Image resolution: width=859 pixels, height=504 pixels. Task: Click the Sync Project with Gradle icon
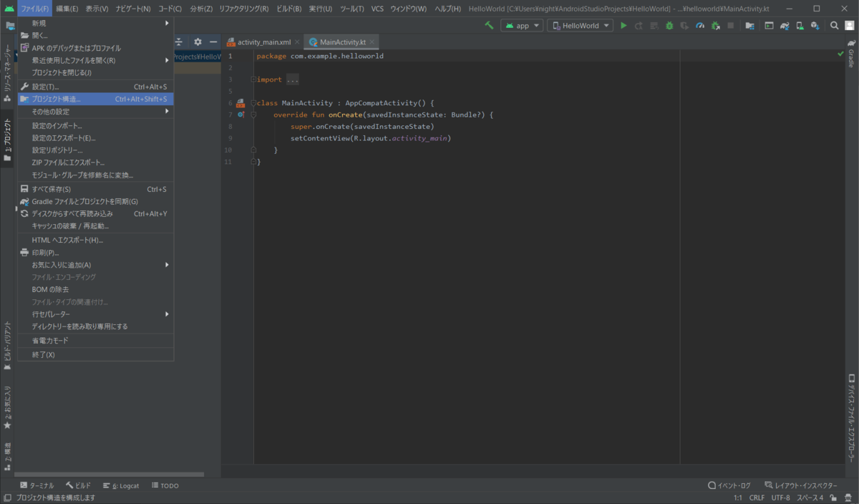[785, 25]
